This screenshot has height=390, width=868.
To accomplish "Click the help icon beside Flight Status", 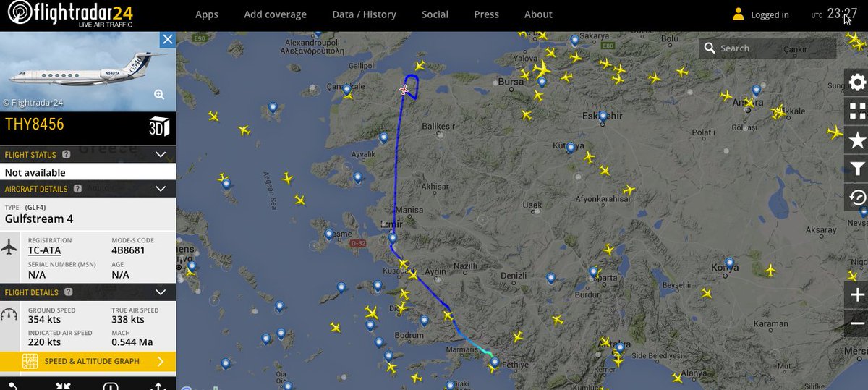I will [x=66, y=154].
